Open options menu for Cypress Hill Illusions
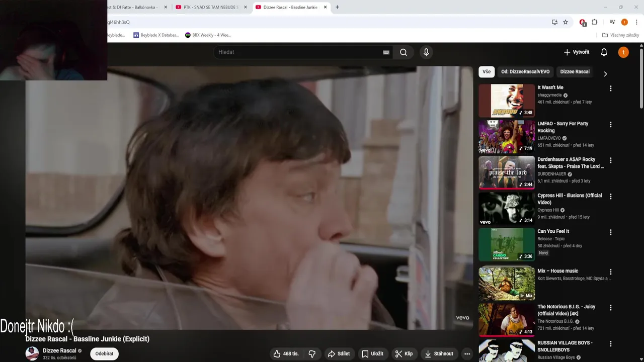The width and height of the screenshot is (644, 362). tap(611, 197)
